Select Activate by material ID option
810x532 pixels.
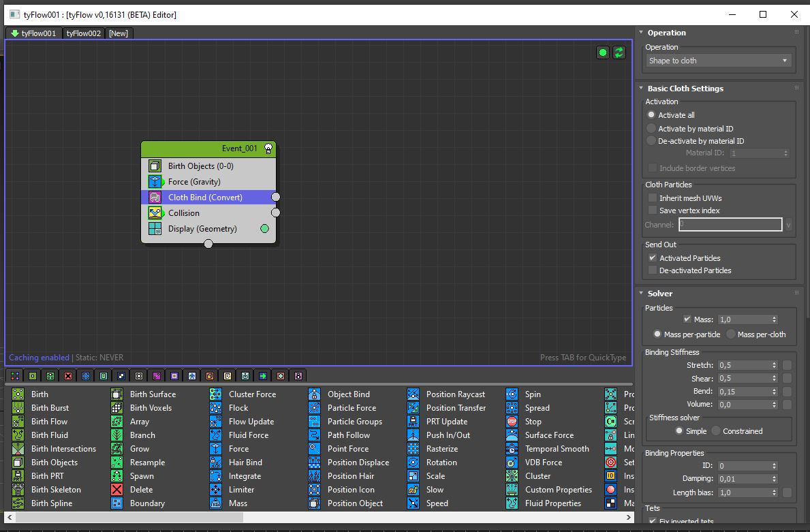(x=651, y=129)
